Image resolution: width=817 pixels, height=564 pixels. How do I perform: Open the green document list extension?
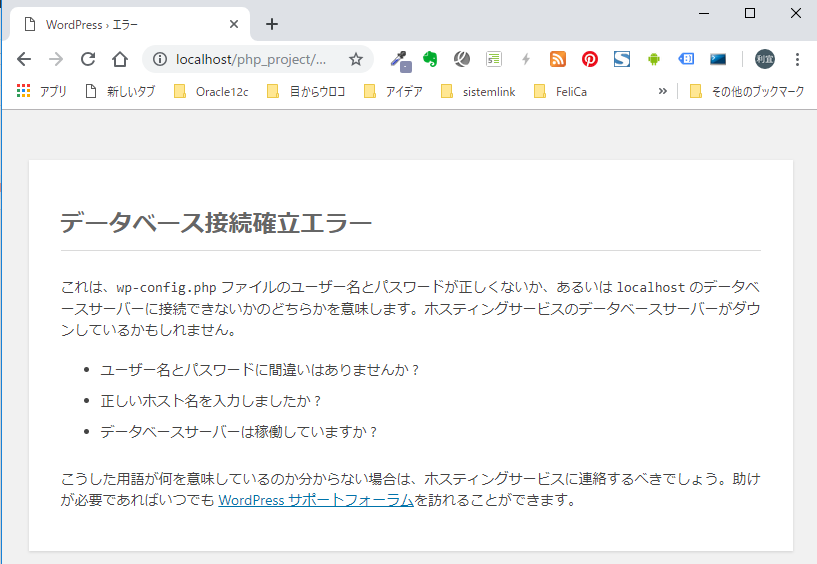[493, 59]
